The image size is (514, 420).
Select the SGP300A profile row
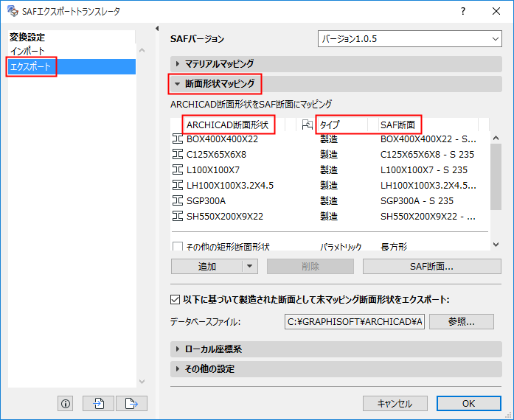tap(330, 200)
